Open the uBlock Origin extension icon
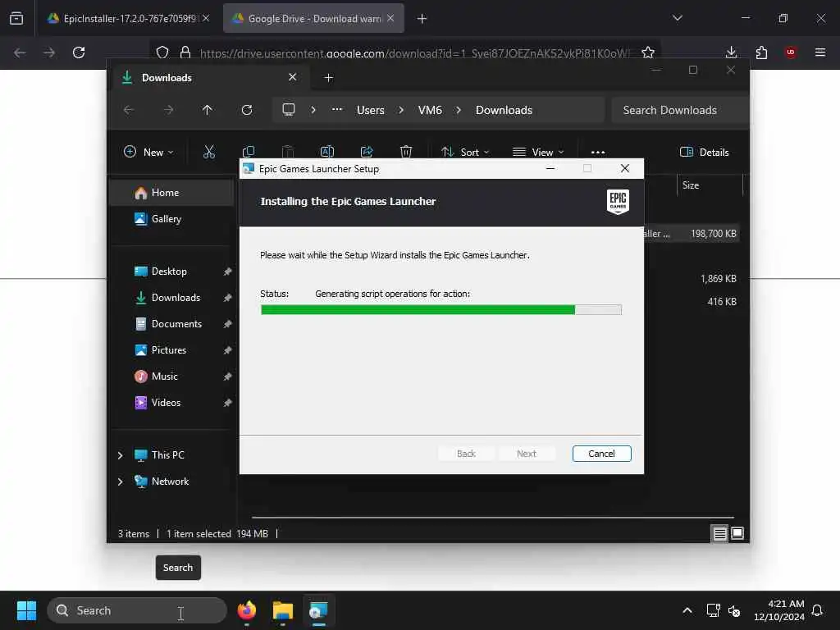The image size is (840, 630). pos(791,52)
